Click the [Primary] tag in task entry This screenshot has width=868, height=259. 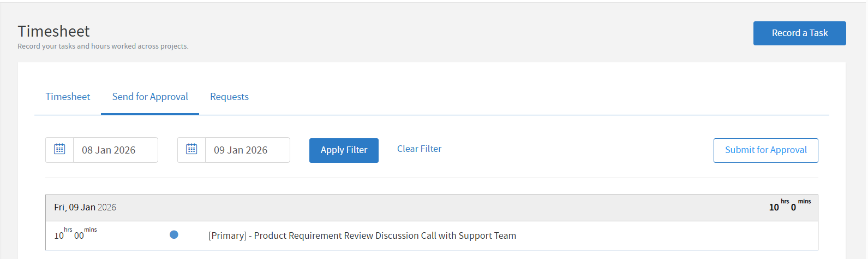click(x=227, y=236)
